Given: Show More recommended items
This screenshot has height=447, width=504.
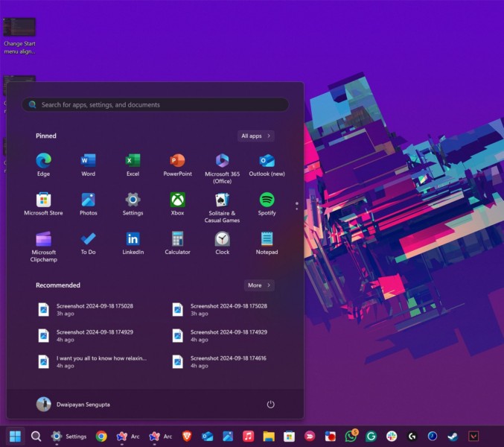Looking at the screenshot, I should (259, 285).
